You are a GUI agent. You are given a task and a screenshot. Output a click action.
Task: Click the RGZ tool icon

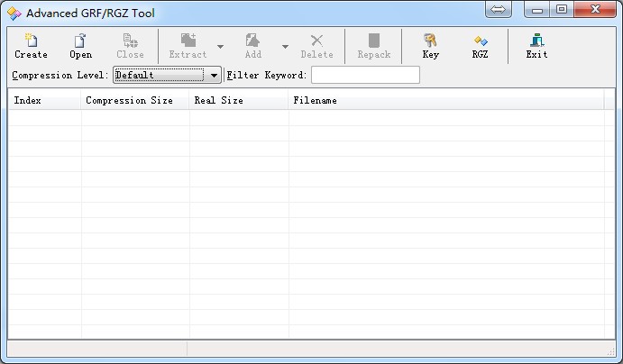coord(480,46)
